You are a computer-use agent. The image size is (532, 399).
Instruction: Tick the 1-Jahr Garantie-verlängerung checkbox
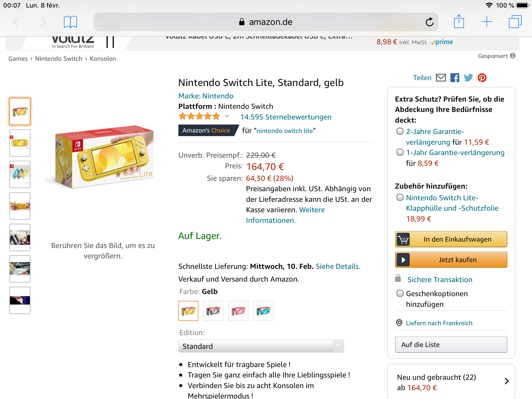400,152
